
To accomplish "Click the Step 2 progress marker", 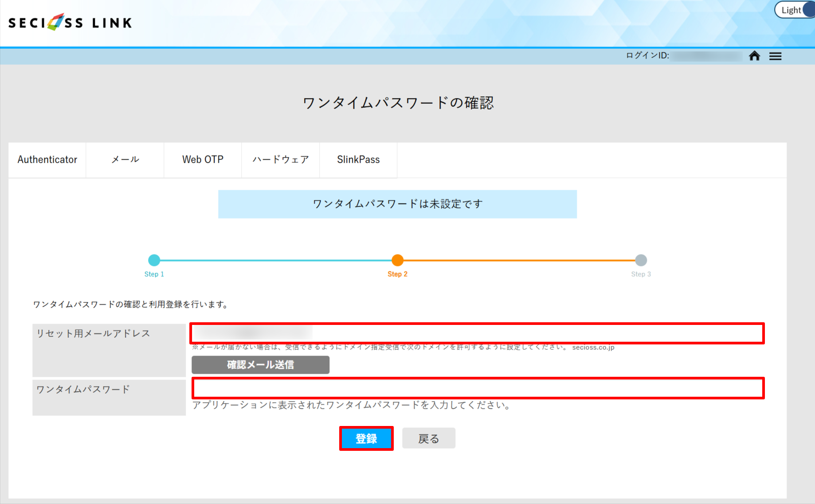I will (x=397, y=260).
